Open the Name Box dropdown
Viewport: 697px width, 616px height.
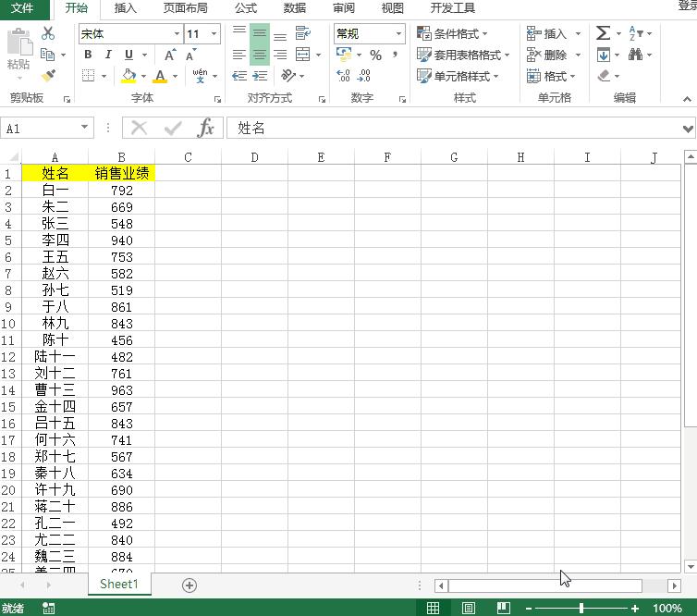click(84, 128)
